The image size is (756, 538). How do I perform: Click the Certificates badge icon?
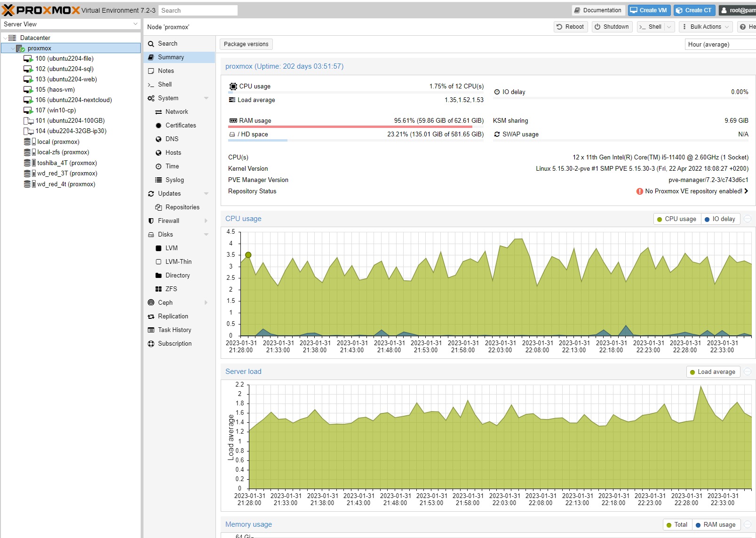tap(159, 126)
